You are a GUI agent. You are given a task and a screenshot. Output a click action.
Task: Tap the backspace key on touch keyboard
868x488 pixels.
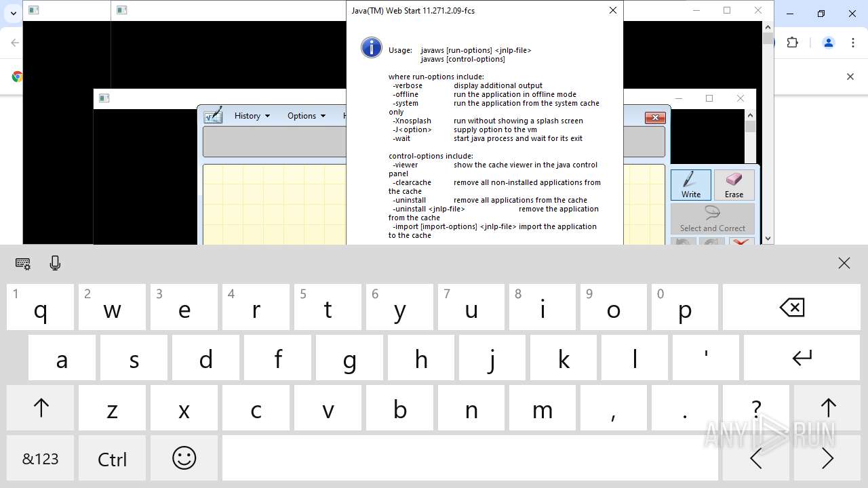pos(791,307)
